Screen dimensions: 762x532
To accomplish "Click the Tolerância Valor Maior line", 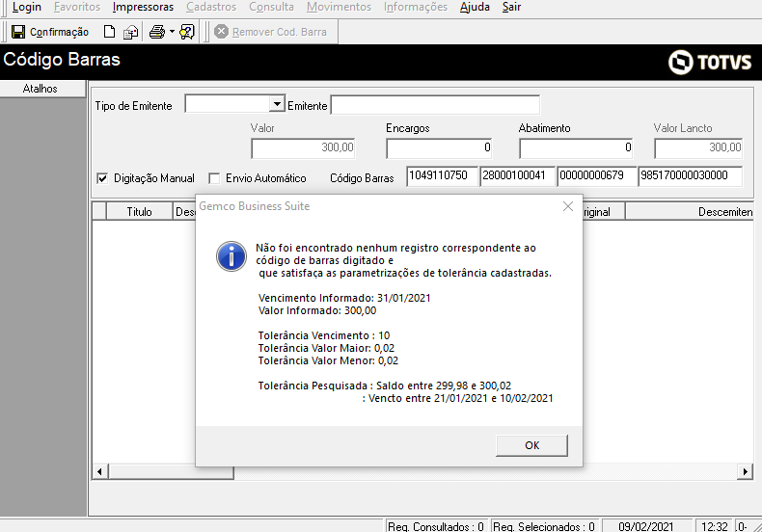I will pyautogui.click(x=326, y=348).
